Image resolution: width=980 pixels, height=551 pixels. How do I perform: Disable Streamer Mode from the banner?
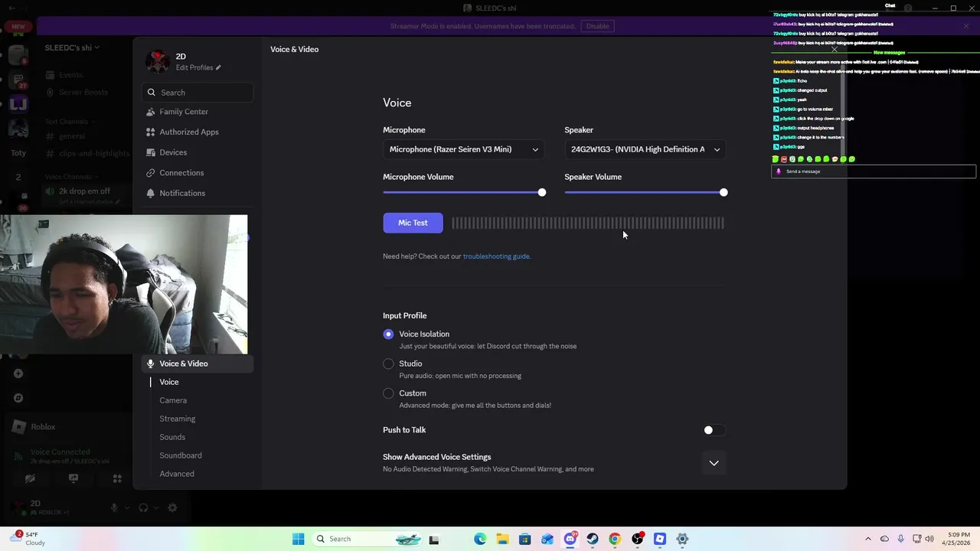(597, 26)
